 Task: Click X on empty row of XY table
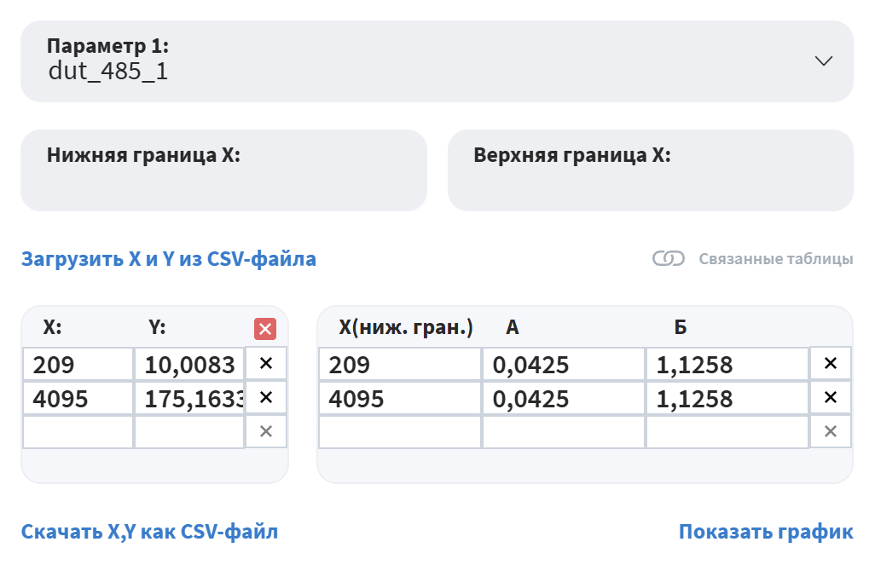pos(265,432)
